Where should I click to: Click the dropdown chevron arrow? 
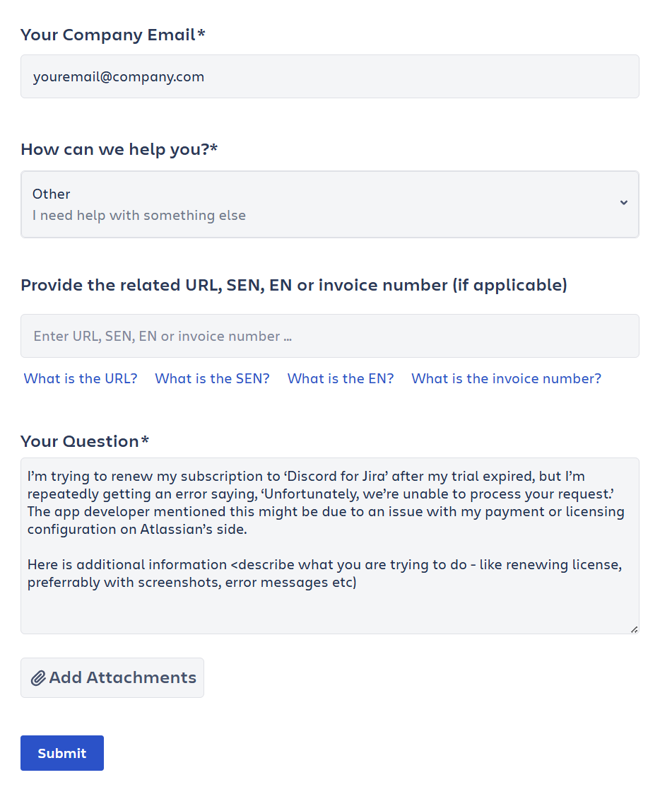click(x=623, y=203)
